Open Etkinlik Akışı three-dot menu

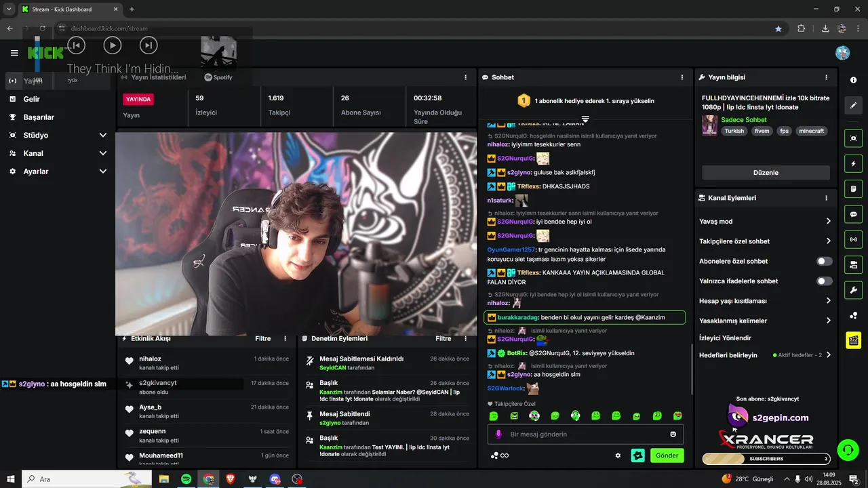[x=285, y=338]
